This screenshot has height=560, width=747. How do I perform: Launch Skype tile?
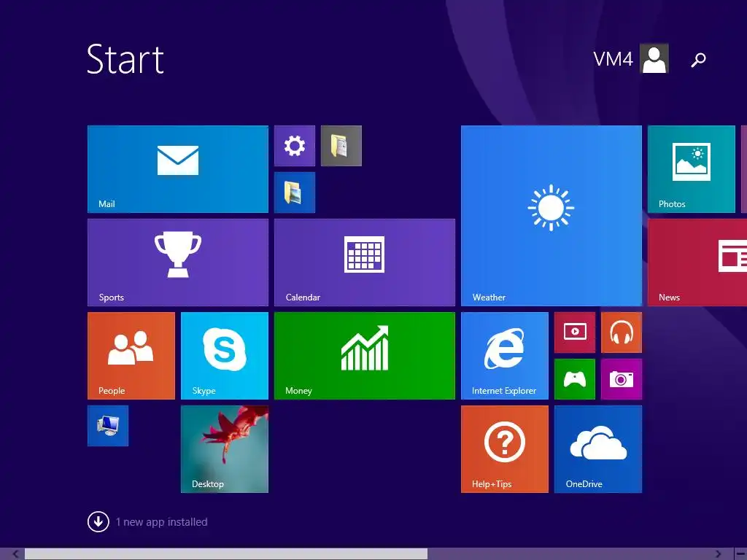click(x=225, y=356)
